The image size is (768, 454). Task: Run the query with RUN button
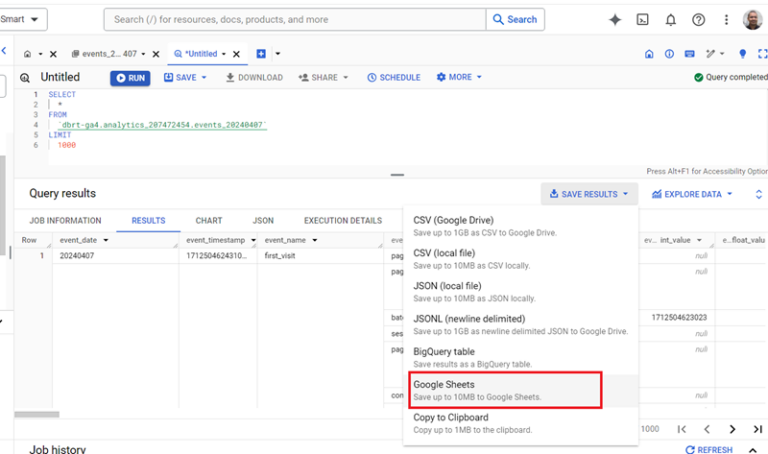130,78
